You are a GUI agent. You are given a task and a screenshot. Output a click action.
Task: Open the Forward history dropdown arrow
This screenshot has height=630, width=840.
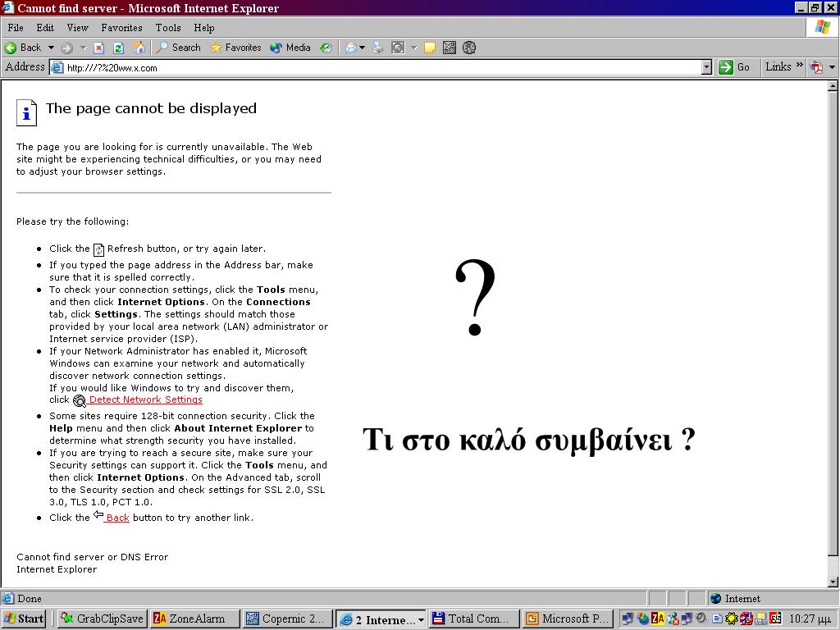83,48
